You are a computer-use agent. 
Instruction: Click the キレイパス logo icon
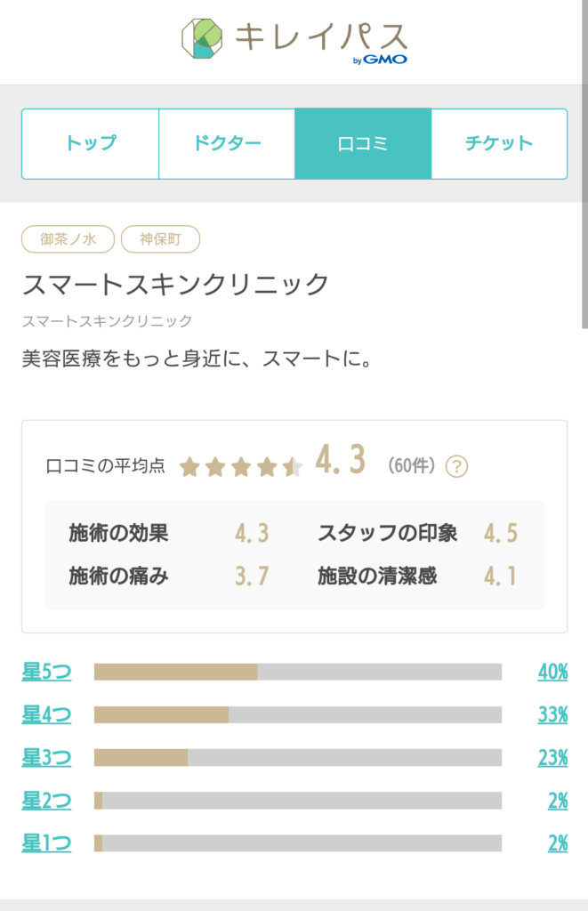[x=202, y=38]
